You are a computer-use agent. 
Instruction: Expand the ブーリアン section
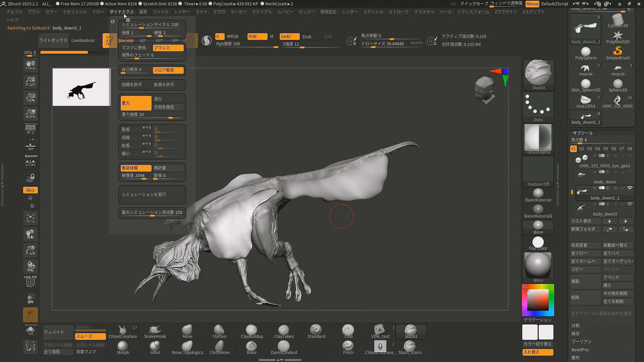pos(581,342)
